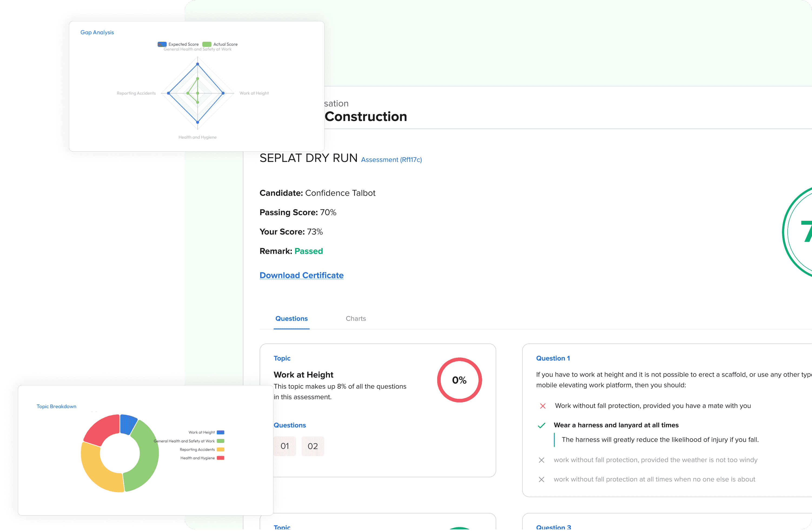Toggle Expected Score legend swatch in Gap Analysis
Screen dimensions: 812x531
point(162,44)
